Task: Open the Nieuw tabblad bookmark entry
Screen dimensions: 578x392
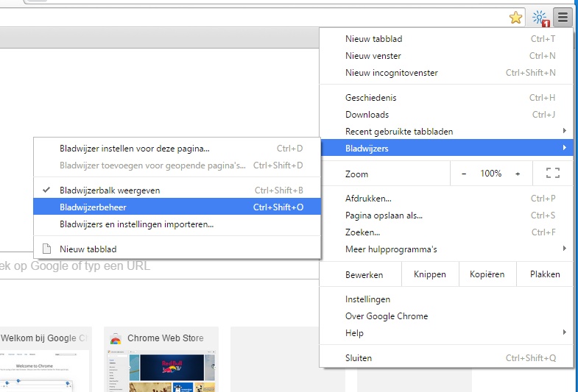Action: pyautogui.click(x=177, y=249)
